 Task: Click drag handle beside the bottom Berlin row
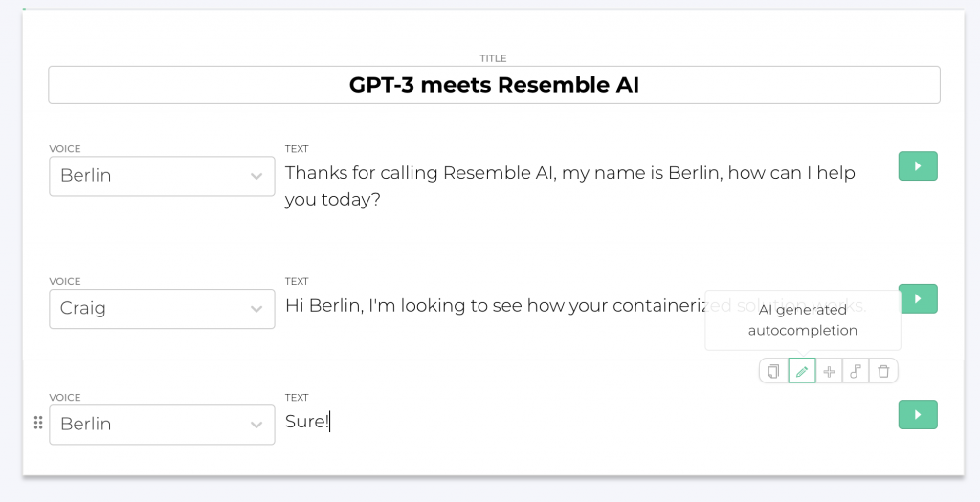pos(38,423)
